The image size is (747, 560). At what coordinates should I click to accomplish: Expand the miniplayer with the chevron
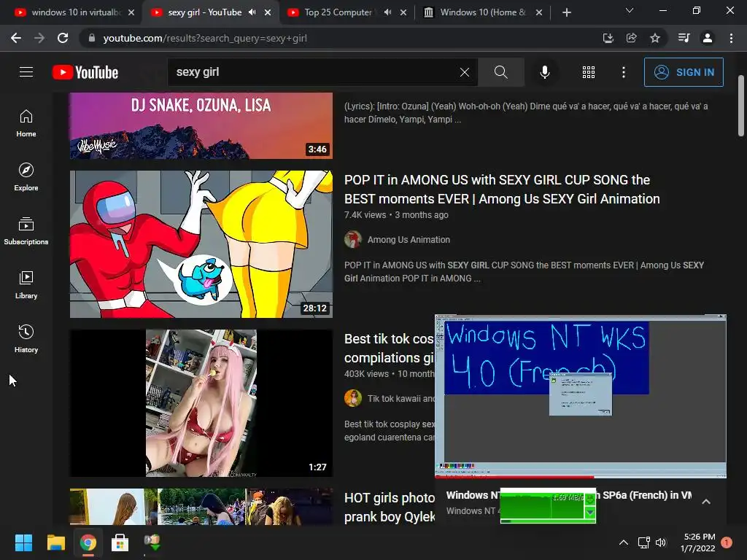coord(706,502)
